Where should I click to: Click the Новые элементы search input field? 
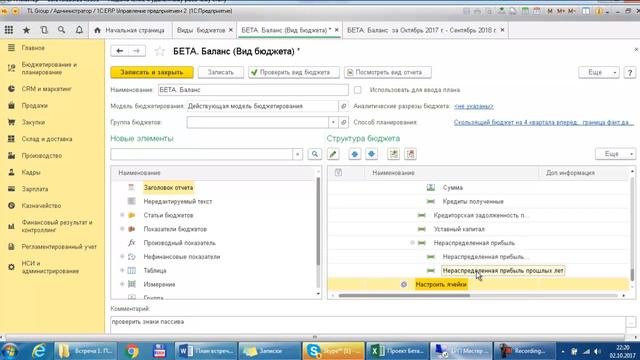(x=202, y=154)
